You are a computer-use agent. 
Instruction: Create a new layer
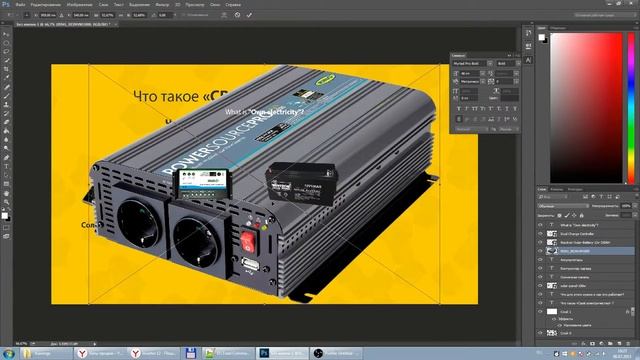click(619, 344)
